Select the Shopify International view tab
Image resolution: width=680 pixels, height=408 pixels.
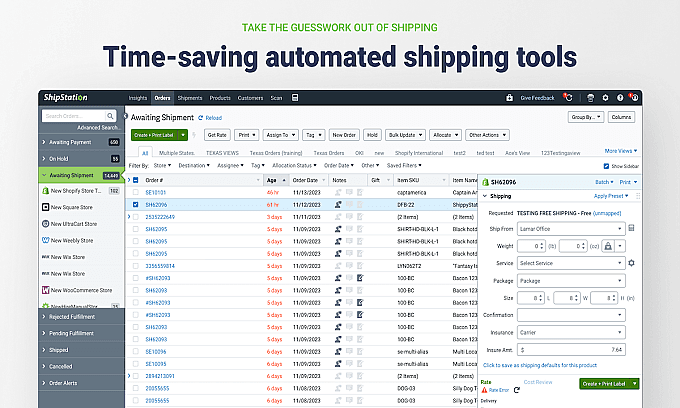tap(419, 153)
